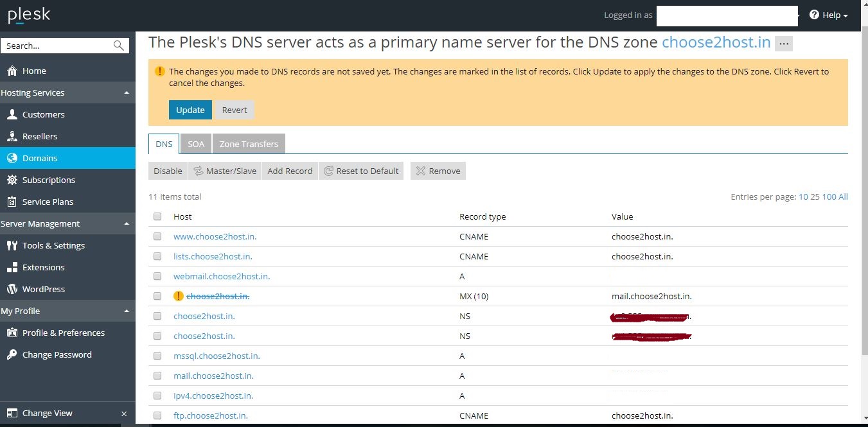Click the exclamation icon in the yellow notice

point(160,71)
